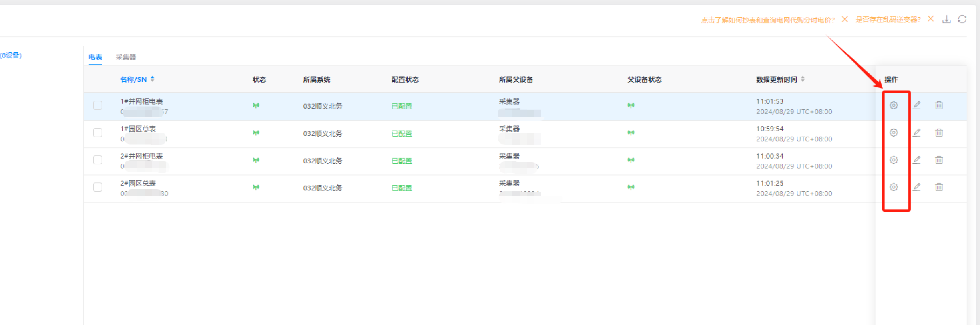Viewport: 980px width, 325px height.
Task: Click the 1#并网柜电表 name
Action: [x=141, y=101]
